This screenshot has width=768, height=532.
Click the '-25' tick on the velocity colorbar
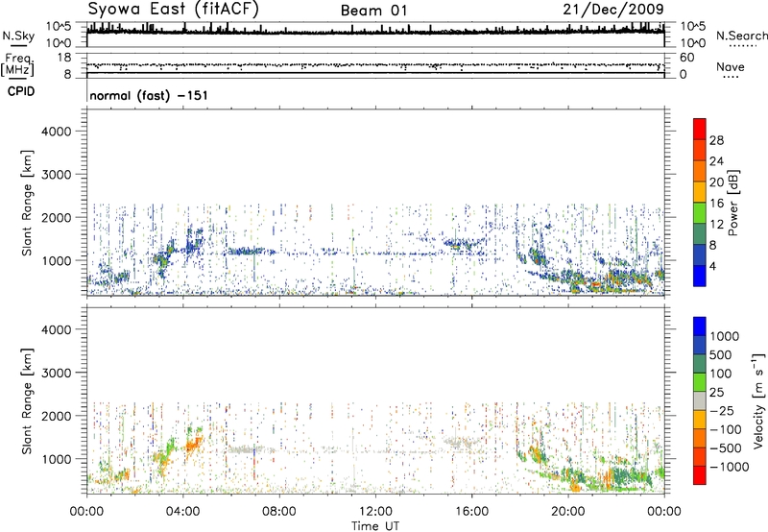click(x=723, y=410)
